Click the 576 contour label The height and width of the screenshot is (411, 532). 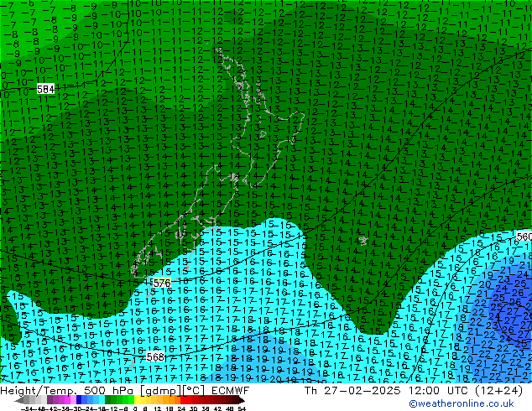point(162,283)
